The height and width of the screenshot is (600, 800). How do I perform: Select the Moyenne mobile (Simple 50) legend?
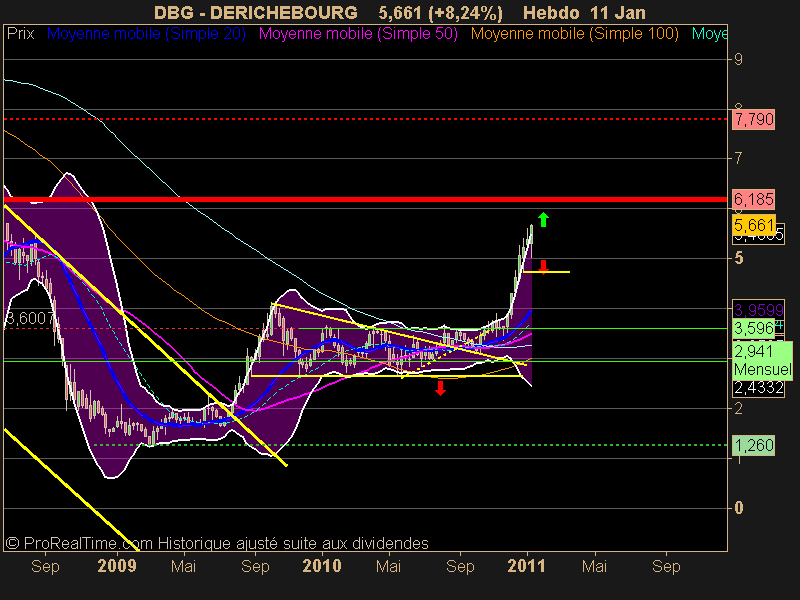[x=358, y=34]
